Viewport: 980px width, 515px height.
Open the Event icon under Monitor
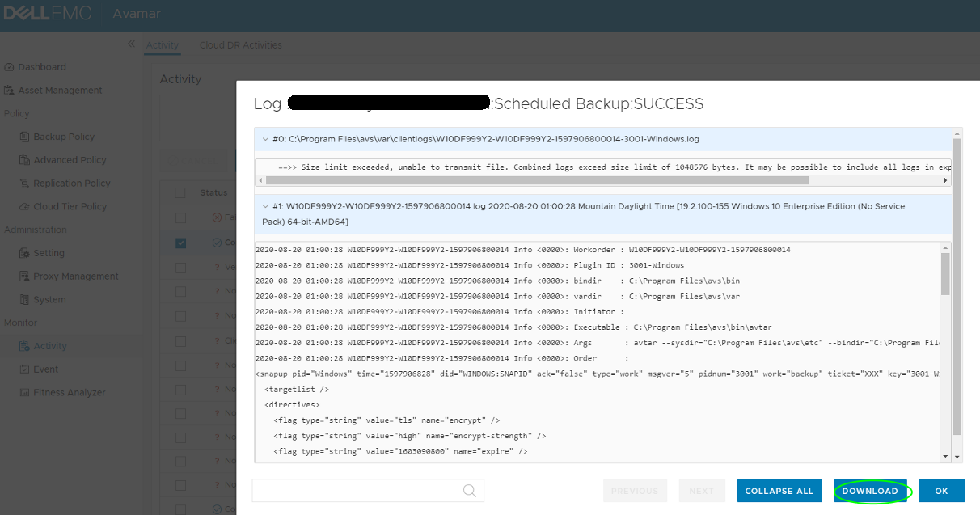[25, 369]
